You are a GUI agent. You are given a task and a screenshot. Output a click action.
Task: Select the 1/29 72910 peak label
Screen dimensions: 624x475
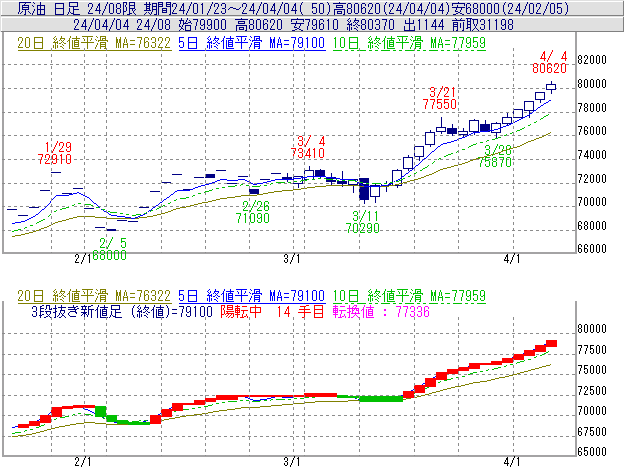[55, 153]
